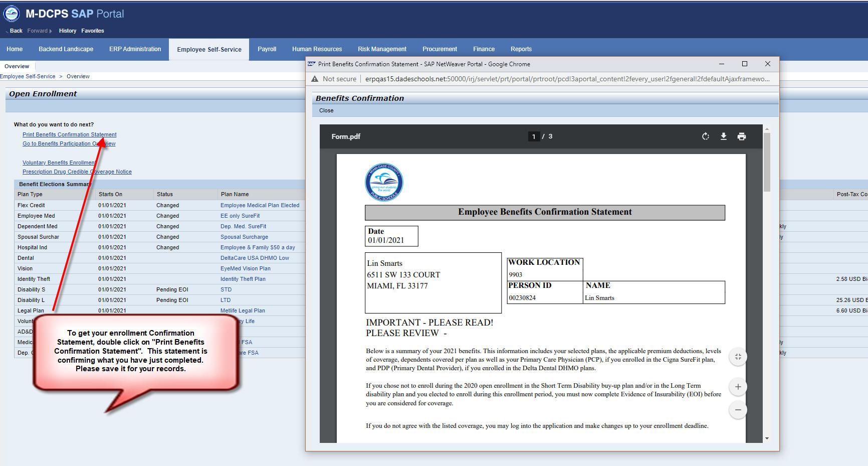This screenshot has height=466, width=868.
Task: Open the Procurement tab
Action: [440, 49]
